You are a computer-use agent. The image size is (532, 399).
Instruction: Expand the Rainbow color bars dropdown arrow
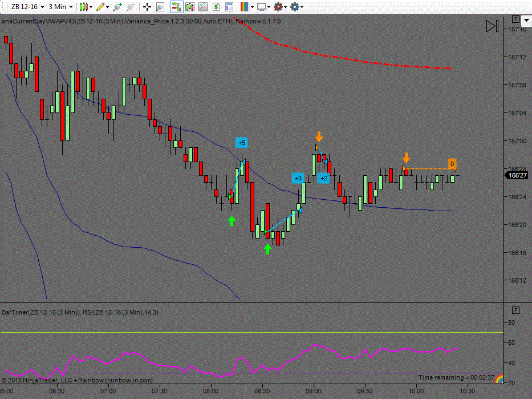coord(252,7)
